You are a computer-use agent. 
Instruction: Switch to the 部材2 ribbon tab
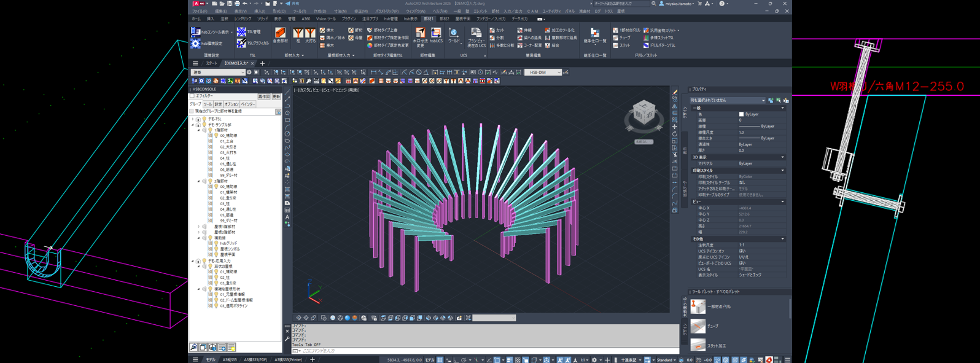tap(445, 19)
